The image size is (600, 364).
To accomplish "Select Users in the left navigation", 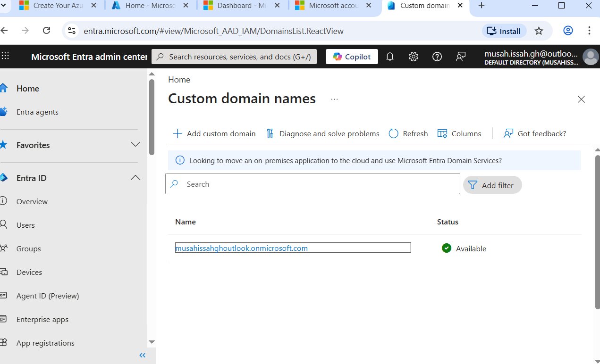I will tap(25, 225).
